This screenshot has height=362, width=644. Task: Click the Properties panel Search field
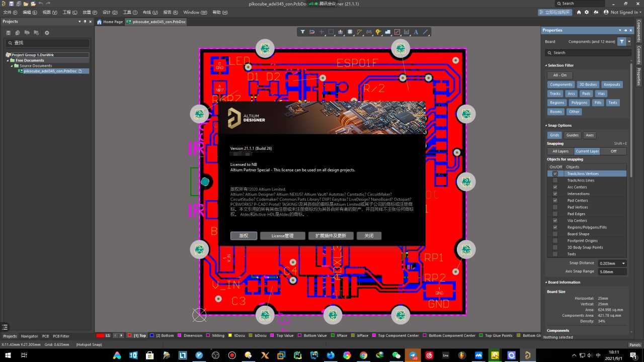(588, 52)
